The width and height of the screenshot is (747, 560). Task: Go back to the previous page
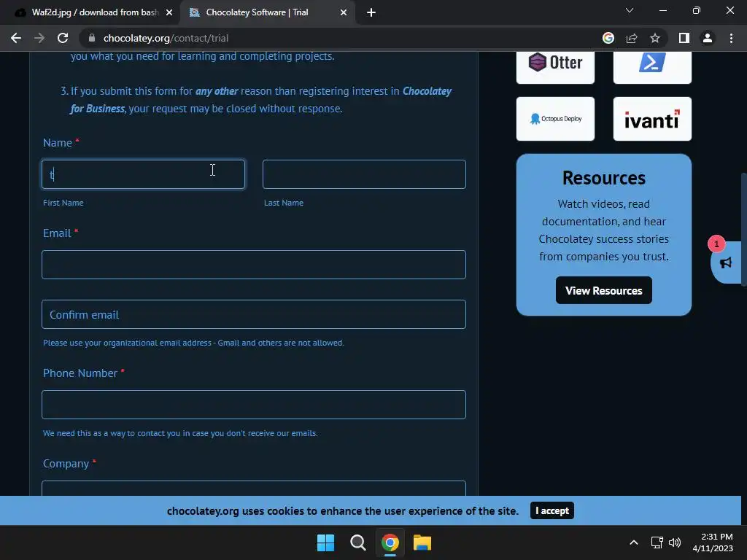click(x=16, y=38)
